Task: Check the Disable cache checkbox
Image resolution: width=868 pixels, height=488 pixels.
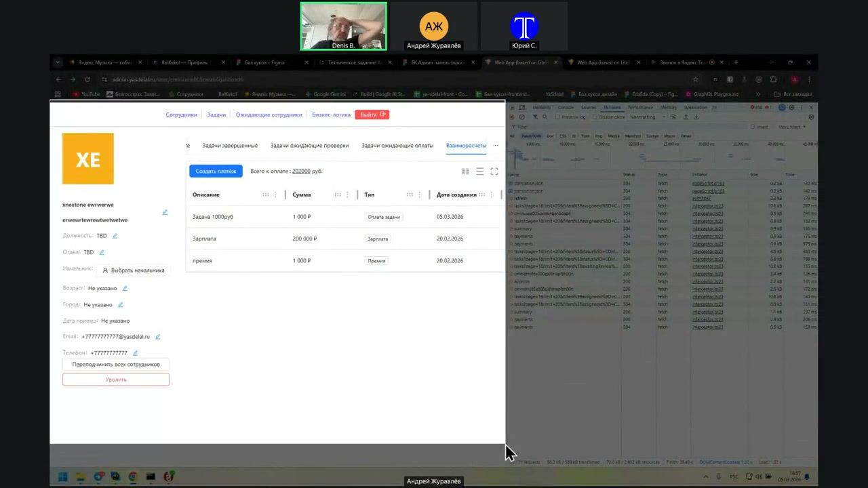Action: (593, 117)
